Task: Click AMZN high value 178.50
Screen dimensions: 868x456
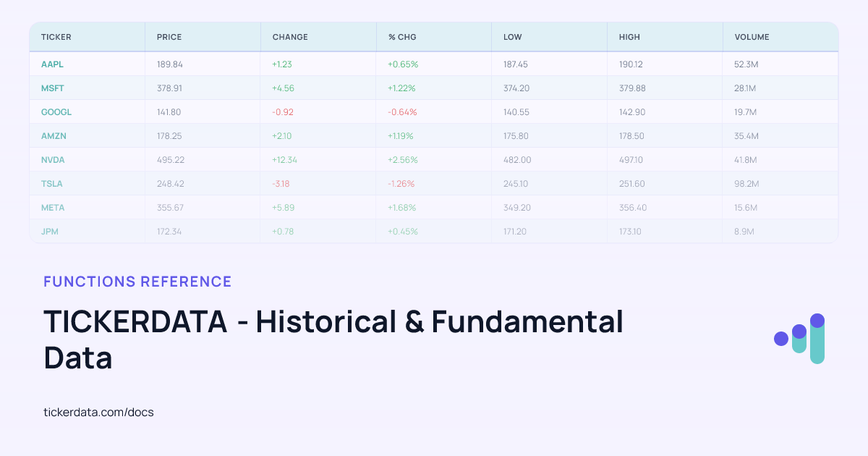Action: click(632, 135)
